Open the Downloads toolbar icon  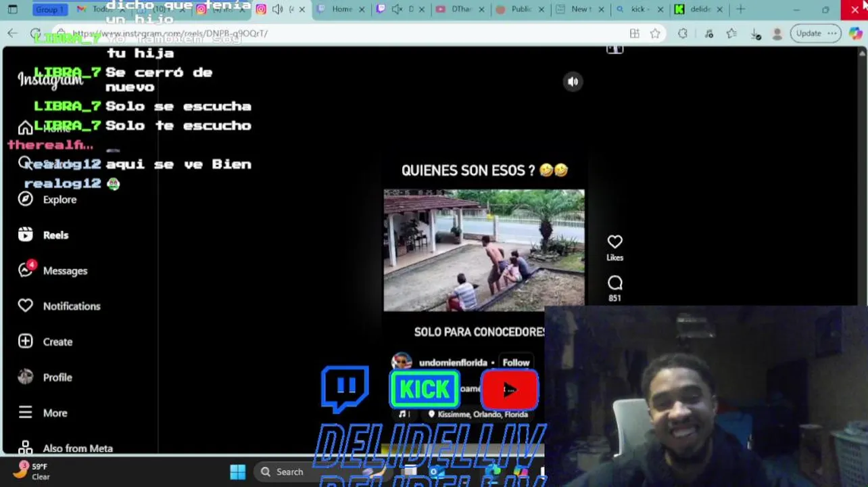pos(755,33)
